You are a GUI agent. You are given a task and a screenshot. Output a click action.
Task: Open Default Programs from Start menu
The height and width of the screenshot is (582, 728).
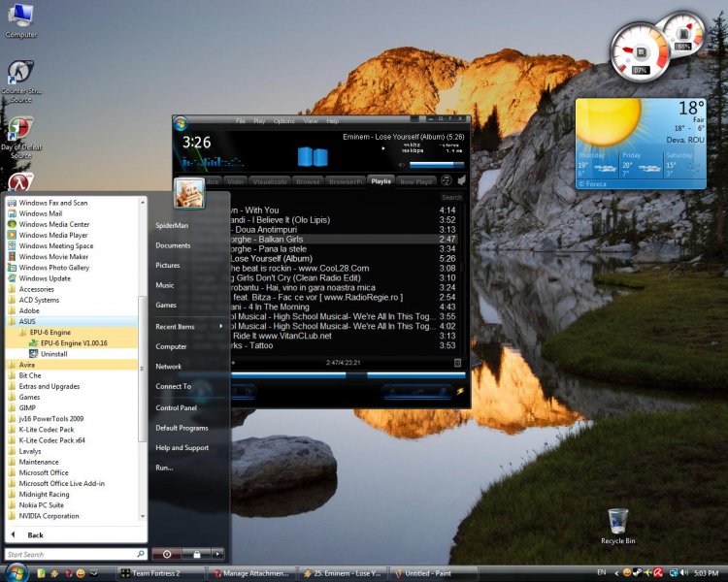pyautogui.click(x=182, y=428)
